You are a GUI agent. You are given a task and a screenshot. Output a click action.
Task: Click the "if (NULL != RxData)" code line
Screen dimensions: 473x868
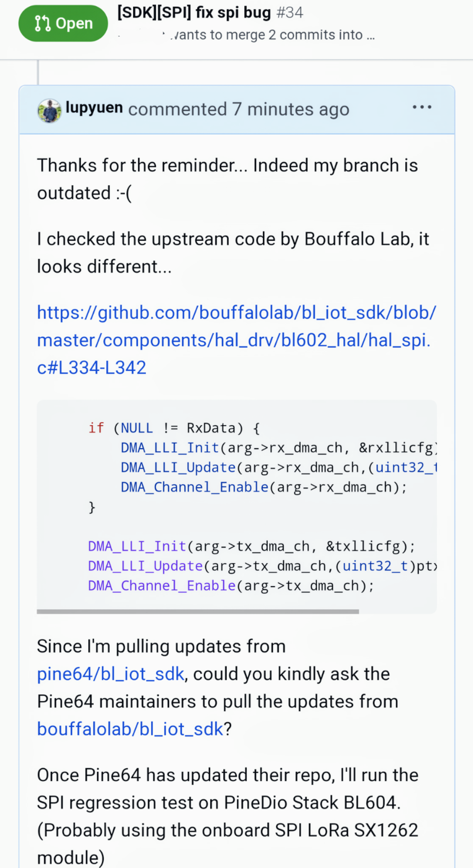pyautogui.click(x=174, y=428)
